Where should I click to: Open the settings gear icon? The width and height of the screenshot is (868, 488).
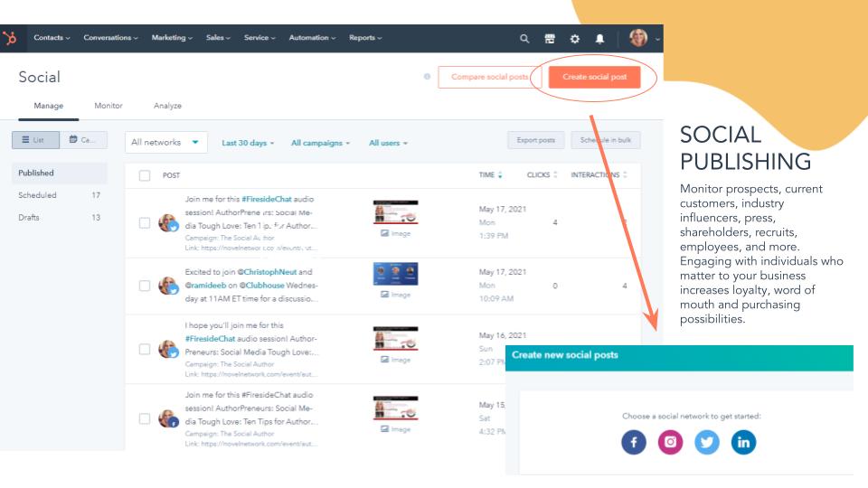pyautogui.click(x=575, y=39)
